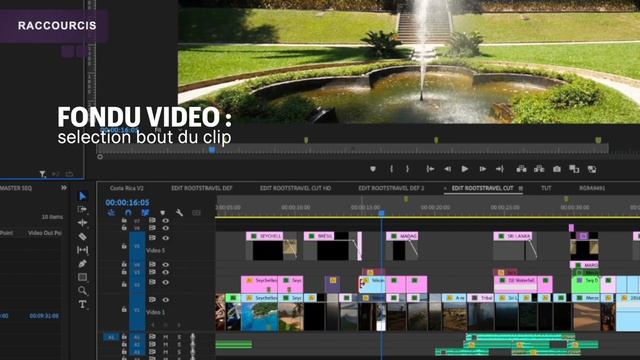The image size is (640, 360).
Task: Toggle Linked Selection in timeline header
Action: point(145,213)
